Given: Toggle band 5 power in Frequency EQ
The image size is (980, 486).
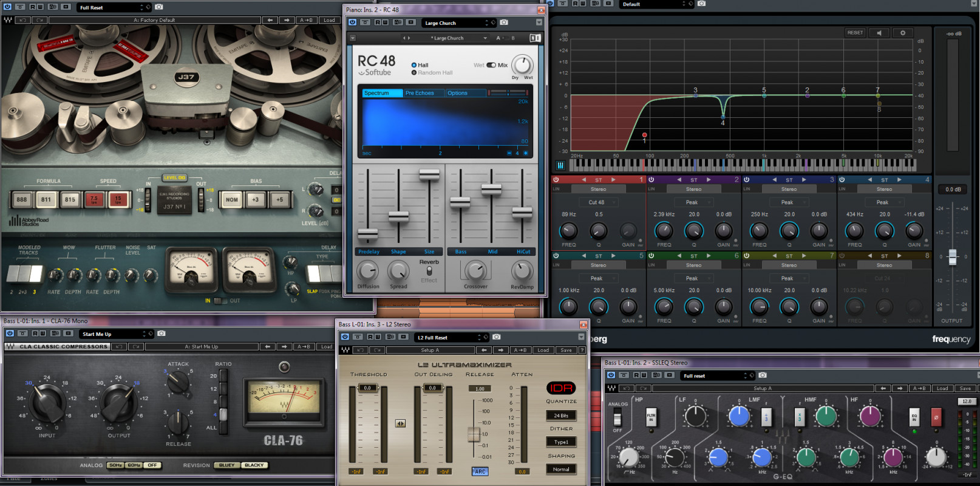Looking at the screenshot, I should coord(556,256).
